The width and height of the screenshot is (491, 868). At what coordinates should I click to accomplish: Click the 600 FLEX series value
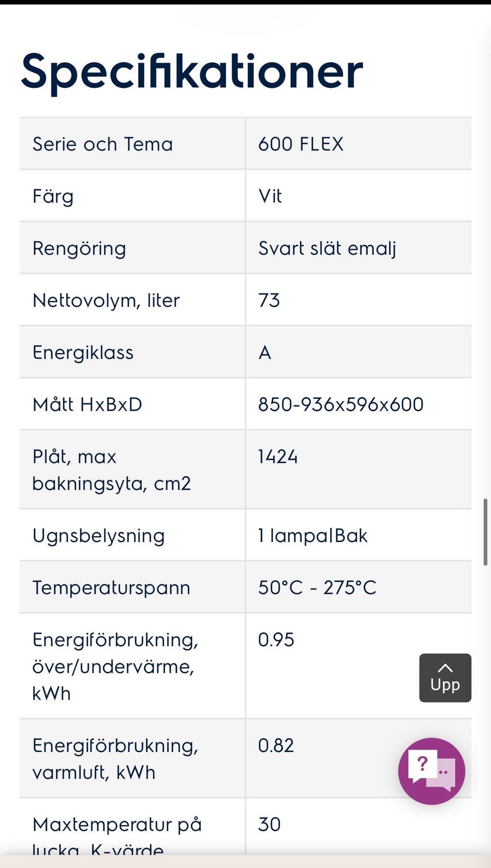click(x=301, y=144)
